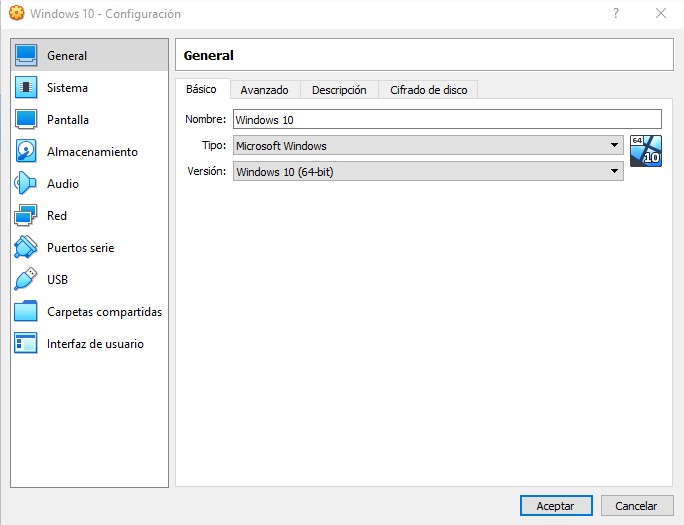Open the Cifrado de disco tab
Image resolution: width=684 pixels, height=525 pixels.
click(428, 90)
